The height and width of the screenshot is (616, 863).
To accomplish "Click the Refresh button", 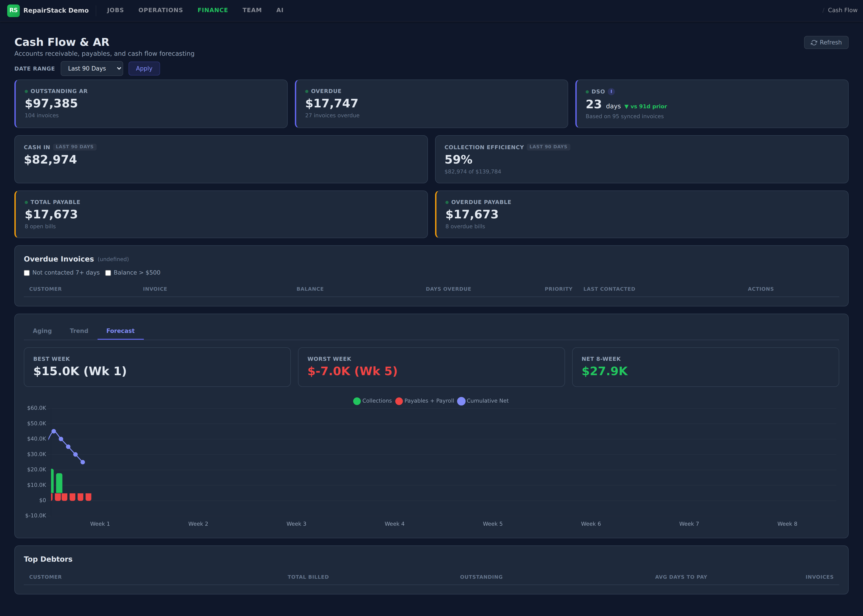I will 826,42.
